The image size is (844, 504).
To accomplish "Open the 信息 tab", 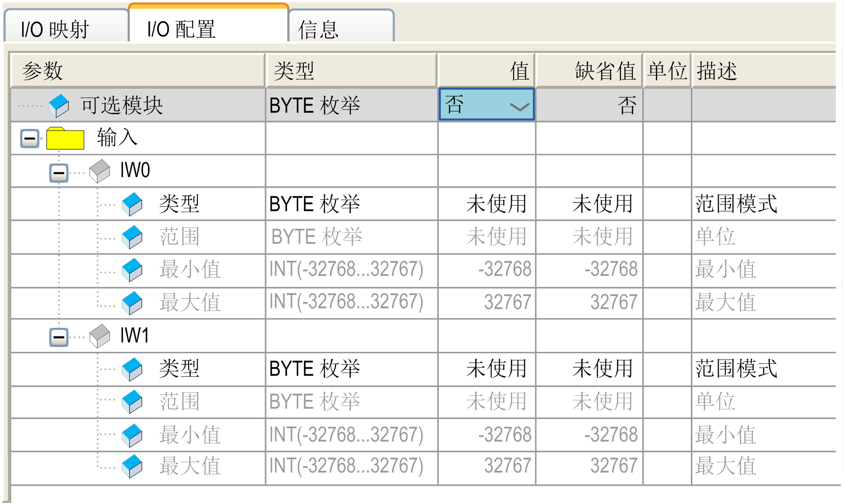I will (x=318, y=29).
